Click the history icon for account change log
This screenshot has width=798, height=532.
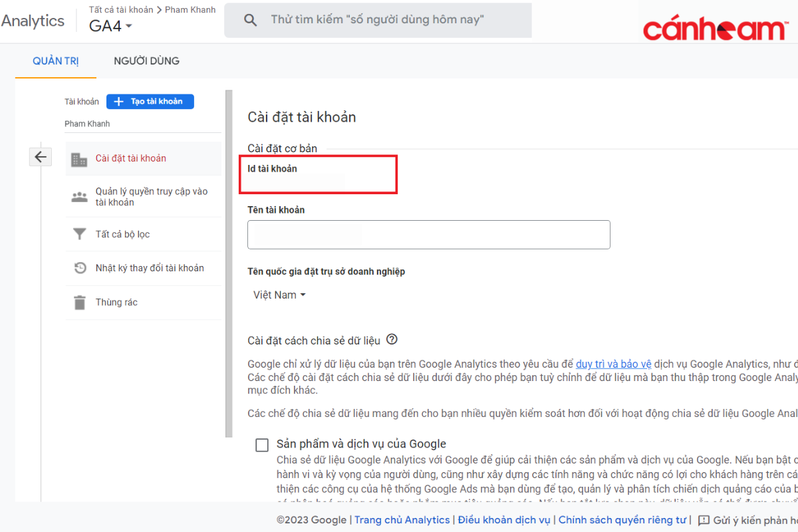[79, 268]
